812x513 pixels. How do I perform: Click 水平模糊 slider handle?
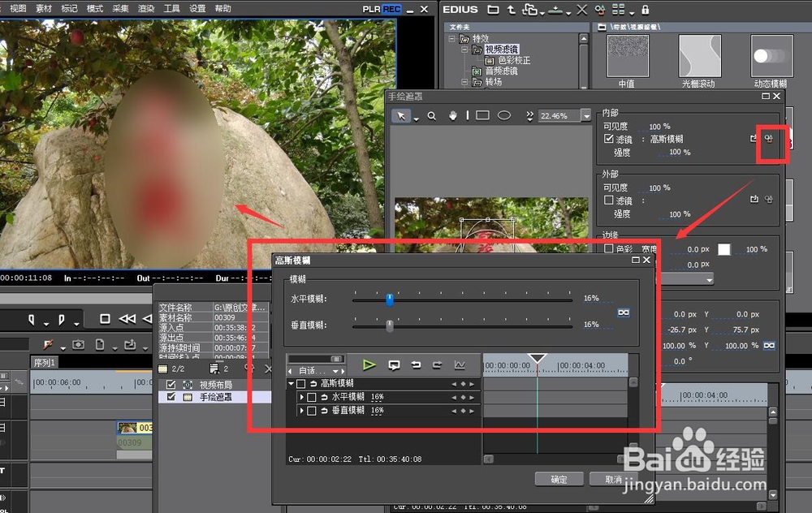click(x=390, y=300)
